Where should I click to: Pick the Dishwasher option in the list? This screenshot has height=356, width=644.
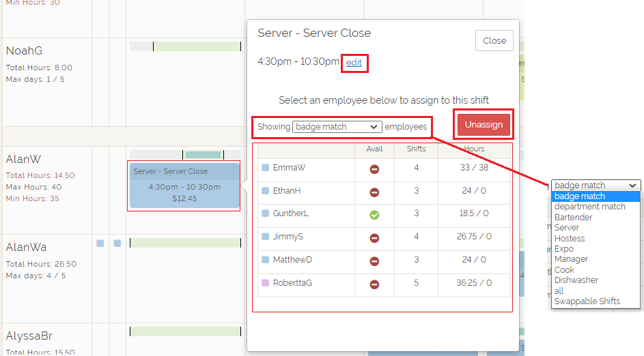click(x=576, y=280)
